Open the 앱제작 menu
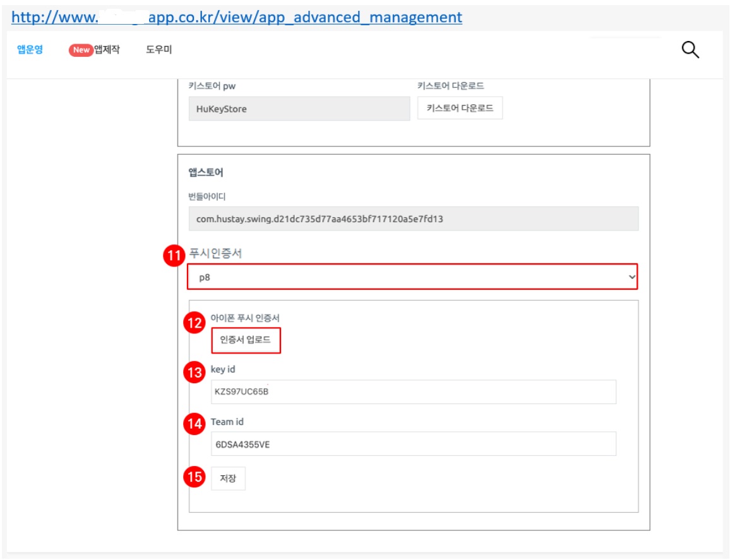The height and width of the screenshot is (560, 730). coord(107,49)
